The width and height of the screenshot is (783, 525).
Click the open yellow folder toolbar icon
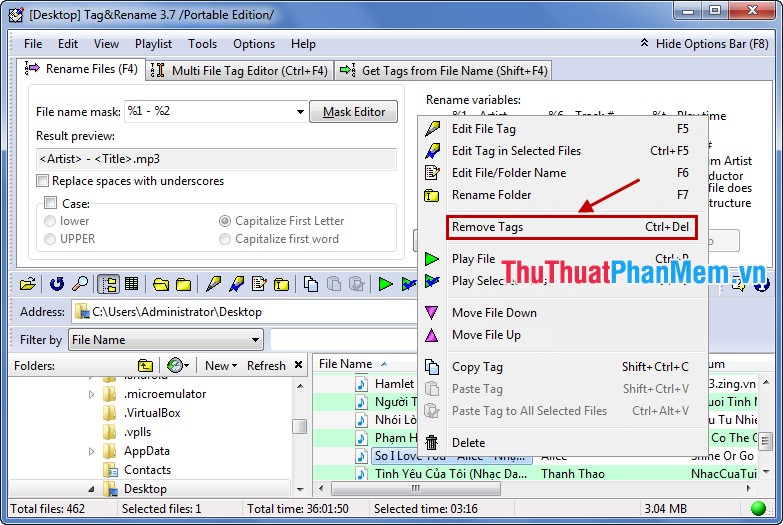pos(161,285)
